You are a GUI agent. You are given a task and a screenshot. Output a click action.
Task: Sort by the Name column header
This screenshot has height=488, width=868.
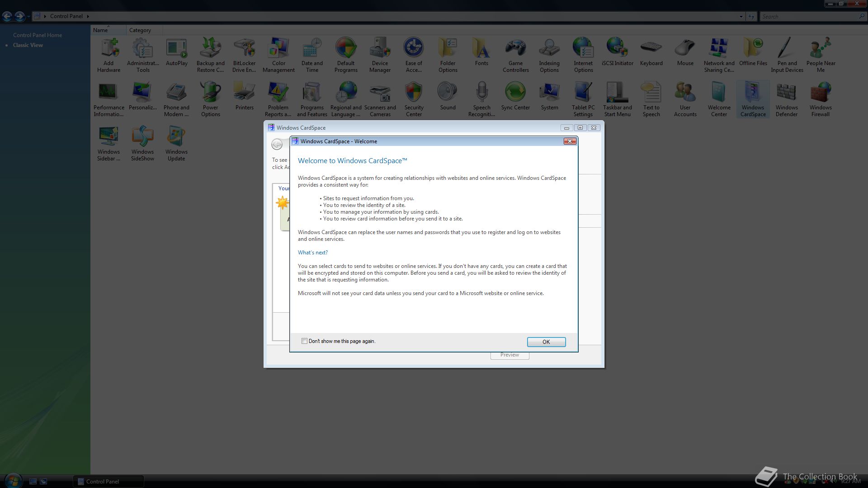point(108,30)
